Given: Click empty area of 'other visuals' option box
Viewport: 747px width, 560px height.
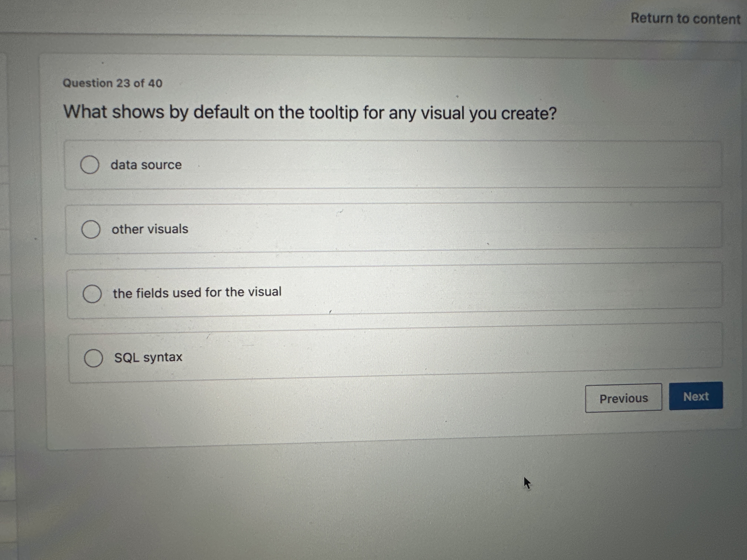Looking at the screenshot, I should point(439,228).
